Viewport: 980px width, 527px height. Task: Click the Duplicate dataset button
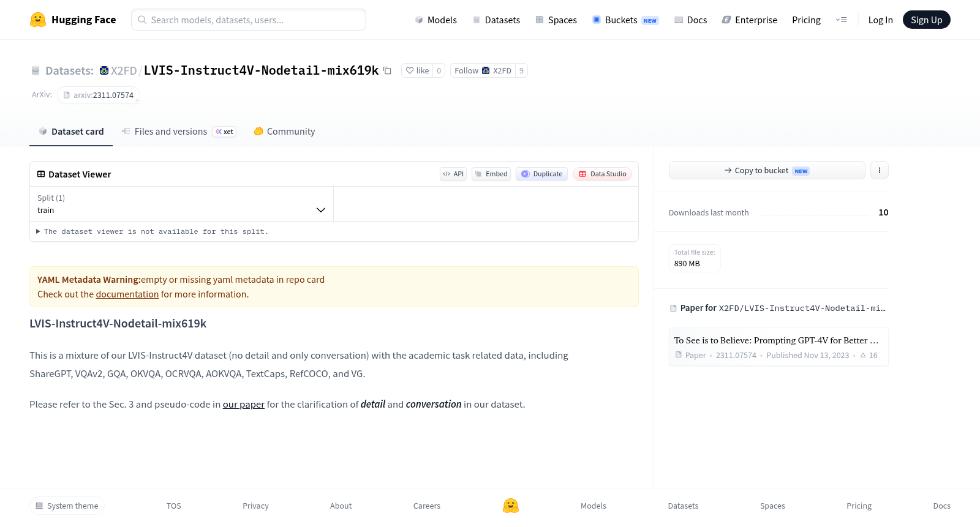541,174
